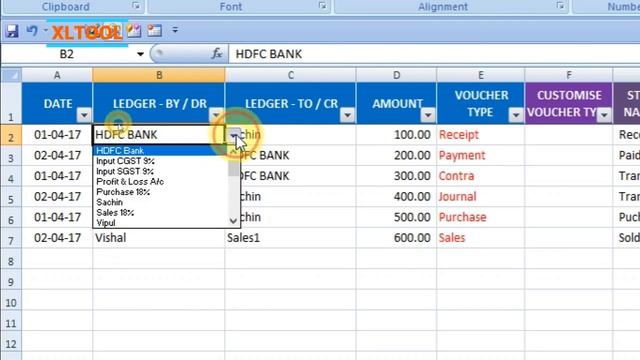Screen dimensions: 640x360
Task: Open the LEDGER - BY / DR filter dropdown
Action: 216,116
